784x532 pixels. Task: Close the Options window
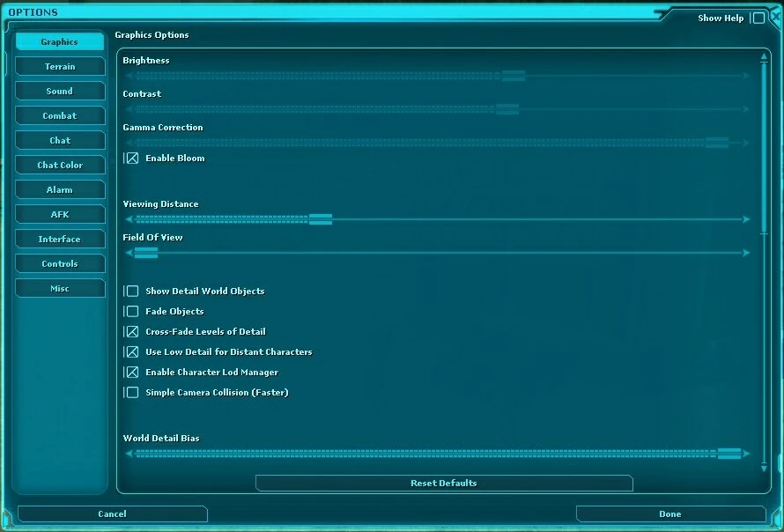pos(776,17)
